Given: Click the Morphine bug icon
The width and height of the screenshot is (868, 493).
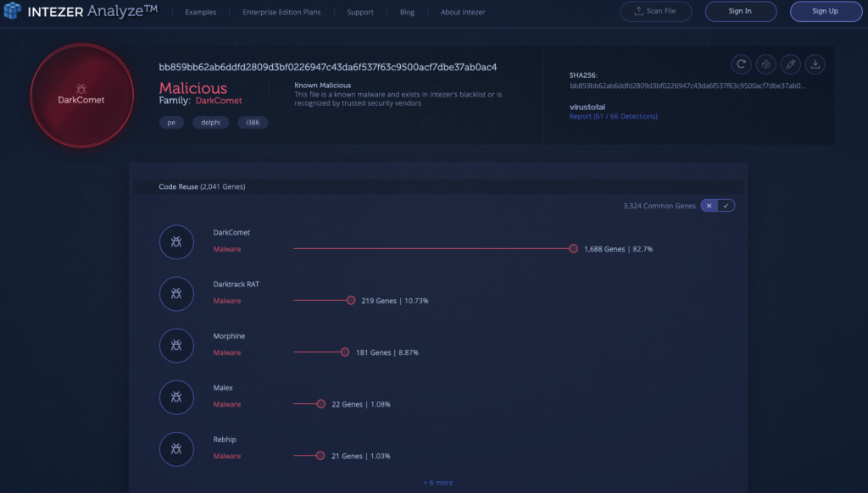Looking at the screenshot, I should [x=176, y=346].
